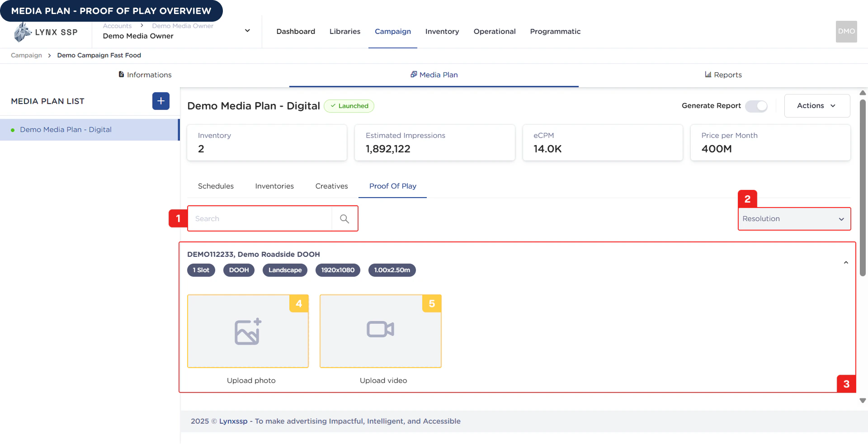This screenshot has height=444, width=868.
Task: Open the Campaign menu
Action: (x=393, y=32)
